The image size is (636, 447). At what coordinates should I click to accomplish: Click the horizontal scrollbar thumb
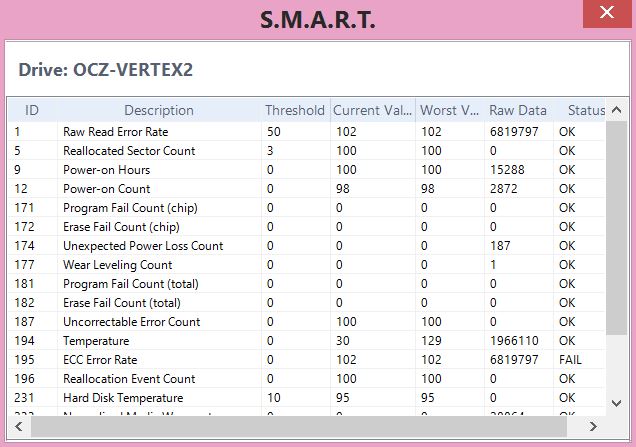[299, 426]
